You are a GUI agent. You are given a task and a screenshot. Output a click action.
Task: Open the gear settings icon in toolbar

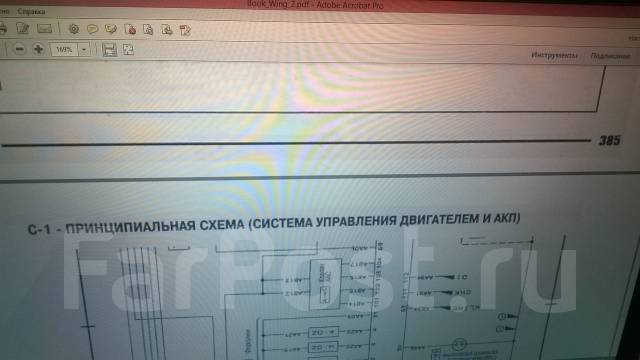74,29
